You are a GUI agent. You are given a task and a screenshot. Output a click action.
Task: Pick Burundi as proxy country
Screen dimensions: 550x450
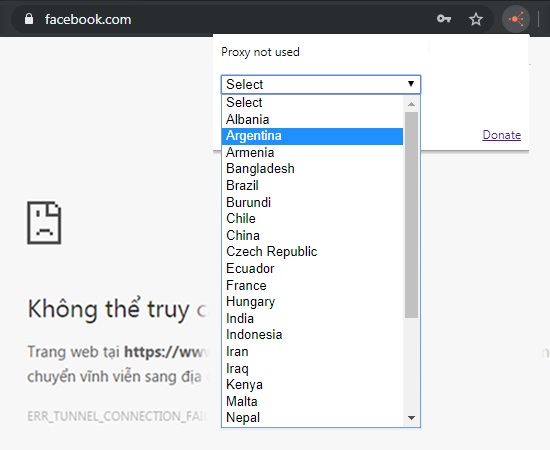[312, 202]
